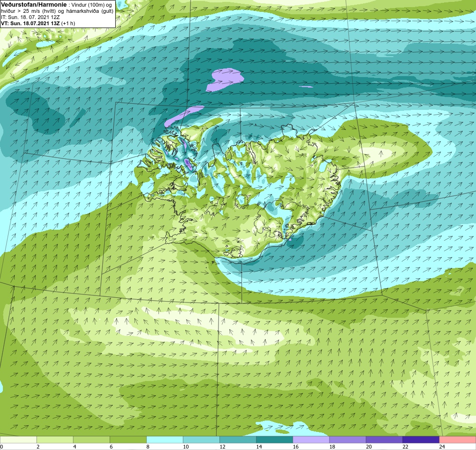
Task: Click the elongated purple wind patch off the Westfjords
Action: pos(184,116)
